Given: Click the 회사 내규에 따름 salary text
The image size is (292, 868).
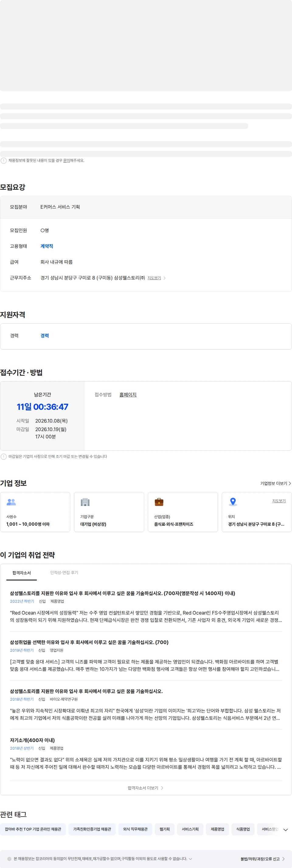Looking at the screenshot, I should point(57,262).
